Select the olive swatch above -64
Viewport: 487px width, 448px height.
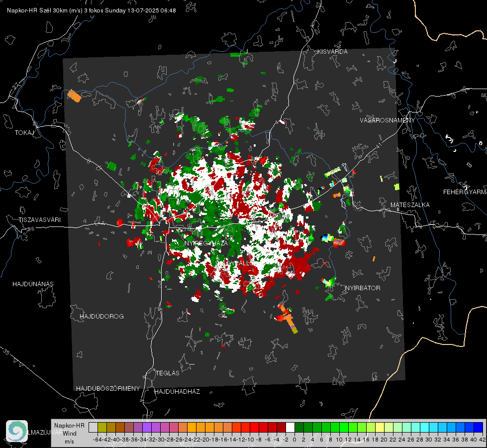[x=102, y=427]
